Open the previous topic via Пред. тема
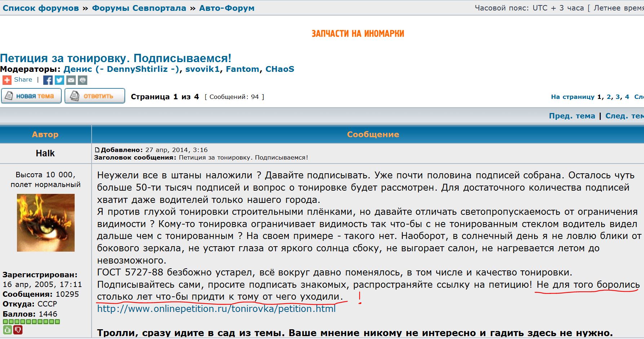This screenshot has width=644, height=339. [572, 116]
